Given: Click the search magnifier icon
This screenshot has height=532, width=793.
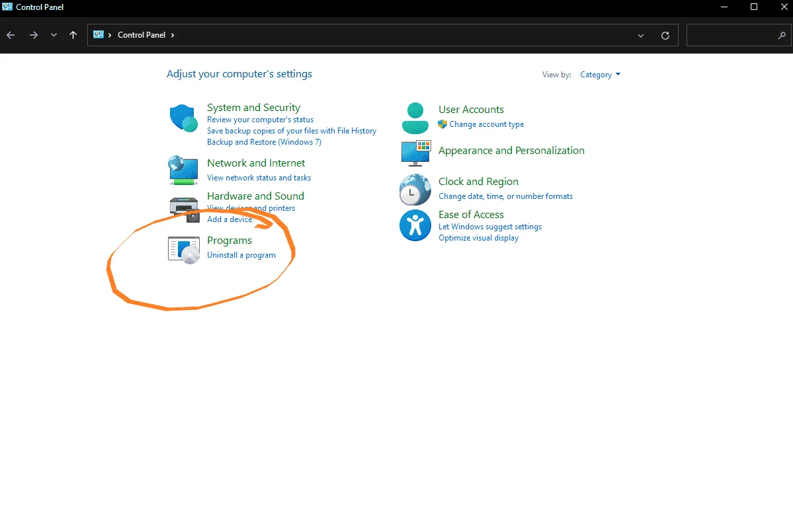Looking at the screenshot, I should click(x=781, y=36).
